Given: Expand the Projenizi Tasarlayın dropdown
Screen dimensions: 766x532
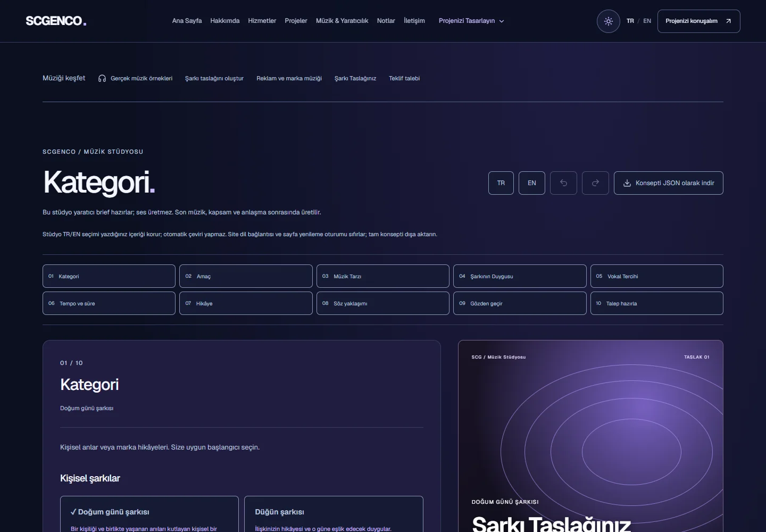Looking at the screenshot, I should point(471,21).
